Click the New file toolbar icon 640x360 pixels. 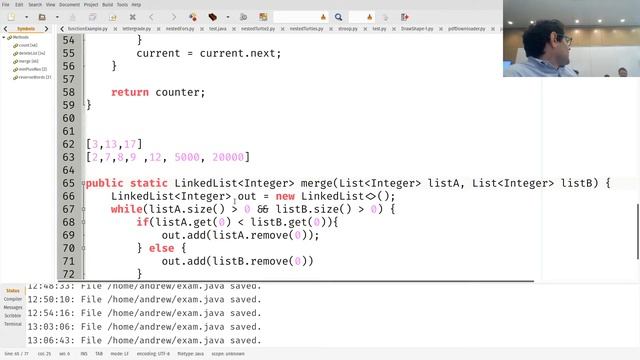point(11,17)
